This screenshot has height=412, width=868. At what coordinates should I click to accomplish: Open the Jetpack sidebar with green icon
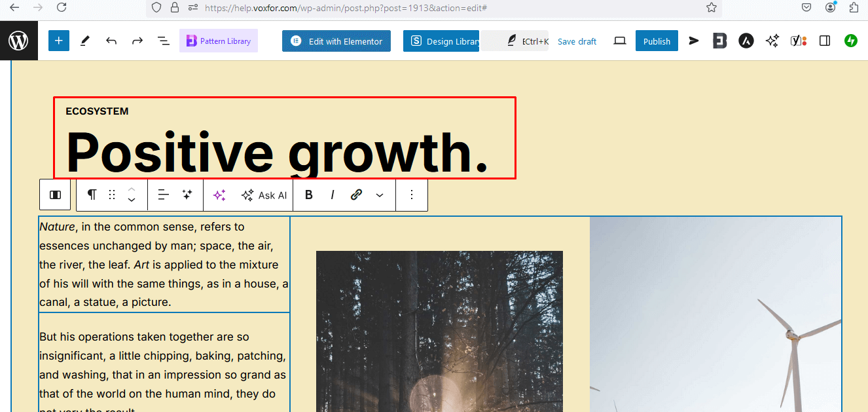tap(850, 40)
